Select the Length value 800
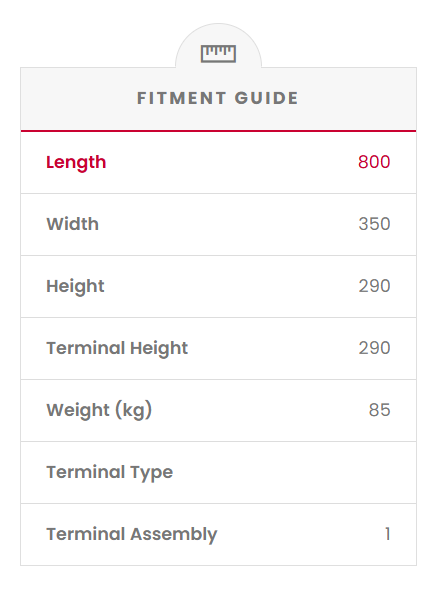The width and height of the screenshot is (429, 599). [x=374, y=162]
